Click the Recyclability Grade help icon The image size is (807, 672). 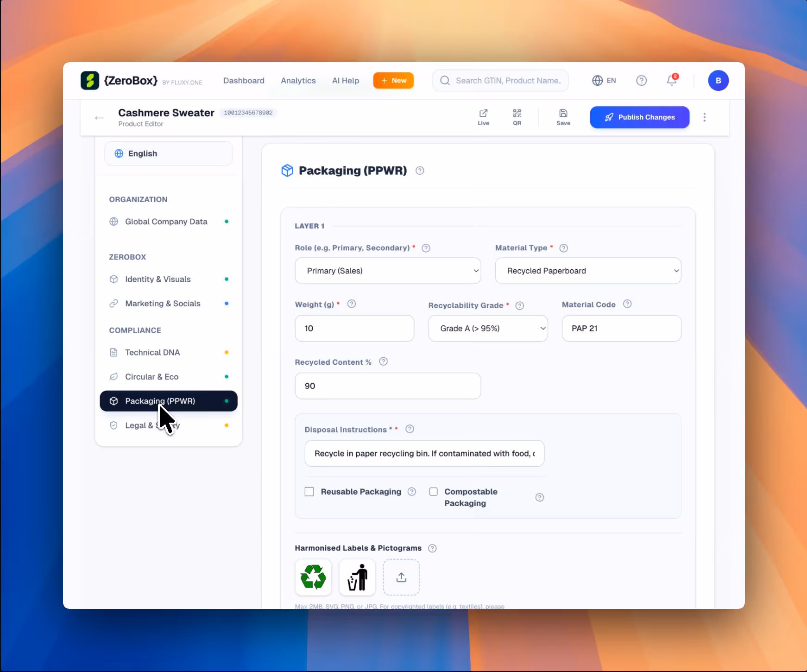tap(520, 305)
